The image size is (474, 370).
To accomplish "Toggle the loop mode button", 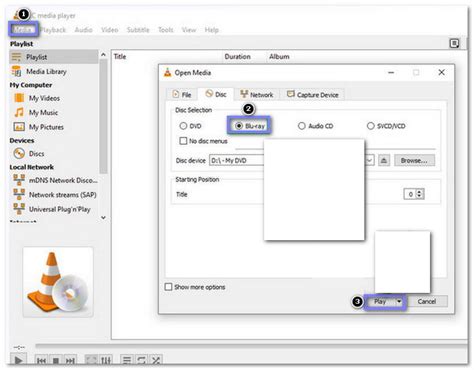I will 141,360.
